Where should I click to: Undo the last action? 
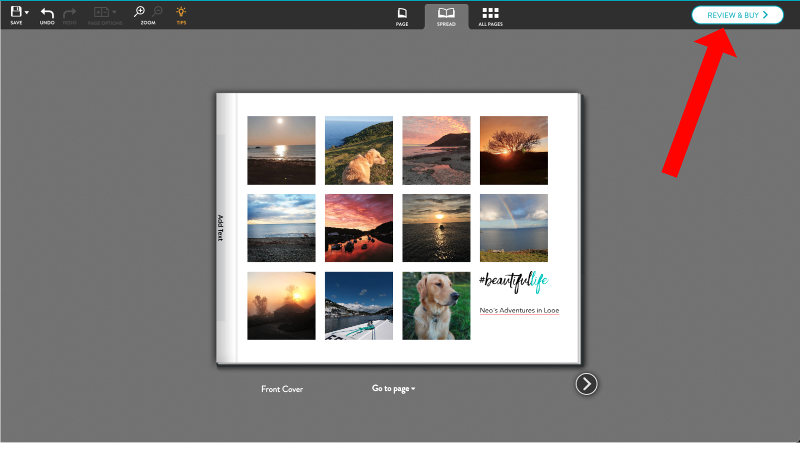tap(47, 13)
